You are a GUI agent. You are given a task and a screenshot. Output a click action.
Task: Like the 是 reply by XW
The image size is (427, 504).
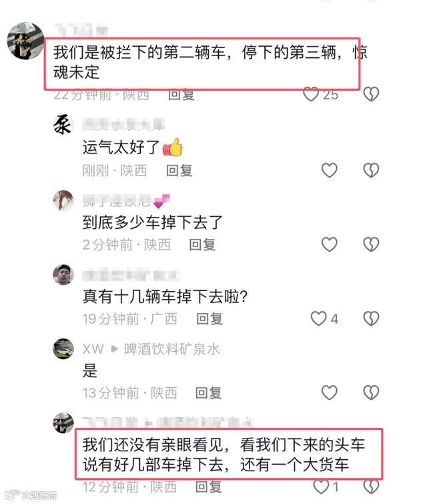[330, 393]
